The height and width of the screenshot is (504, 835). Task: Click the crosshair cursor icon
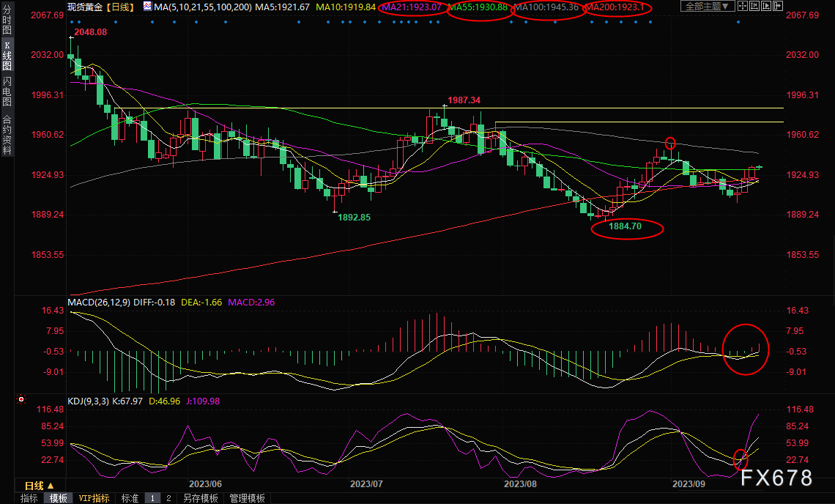click(743, 7)
